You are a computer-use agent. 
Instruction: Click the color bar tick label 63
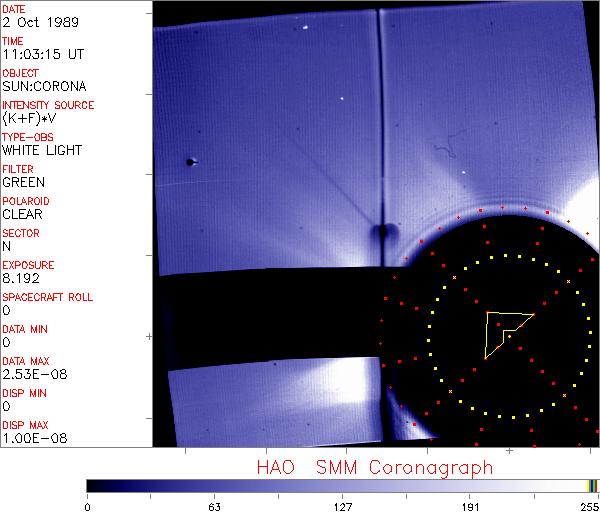pyautogui.click(x=214, y=505)
